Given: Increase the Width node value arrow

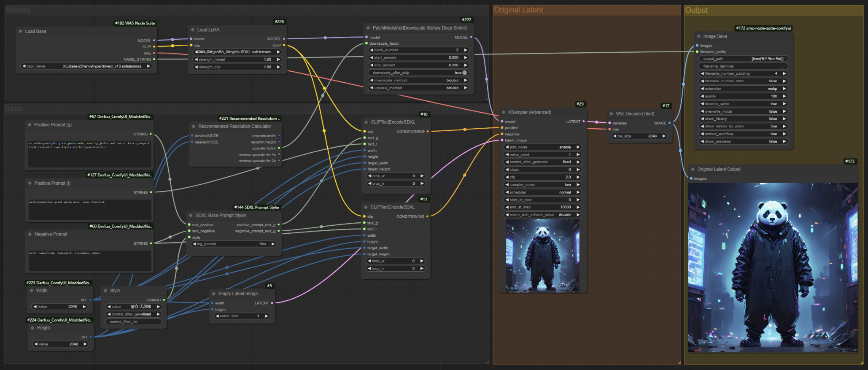Looking at the screenshot, I should 84,307.
